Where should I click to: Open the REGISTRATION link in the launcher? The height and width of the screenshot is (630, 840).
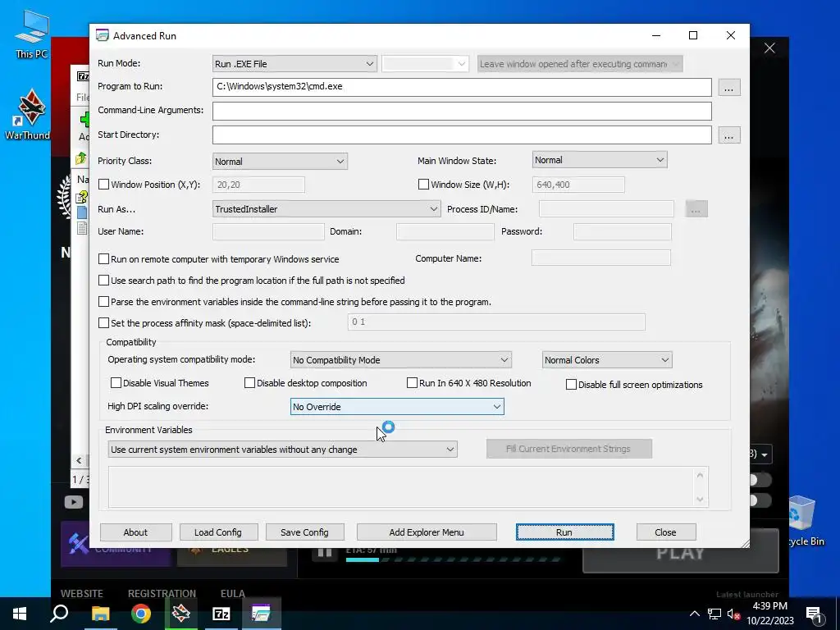click(162, 594)
